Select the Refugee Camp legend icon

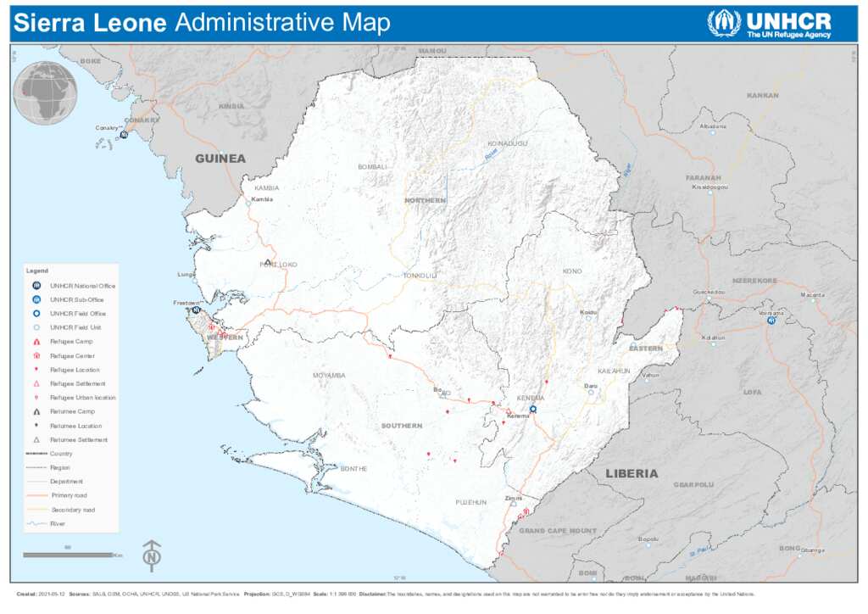point(36,342)
